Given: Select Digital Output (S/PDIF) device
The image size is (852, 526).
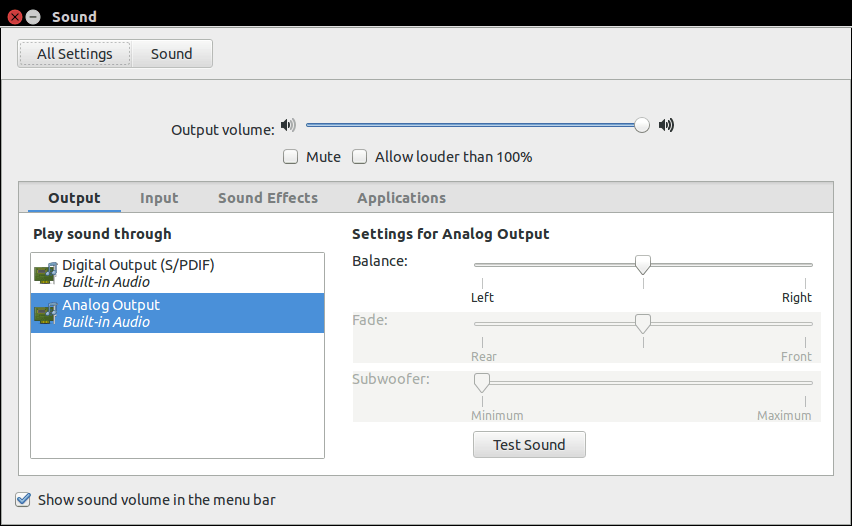Looking at the screenshot, I should (138, 273).
